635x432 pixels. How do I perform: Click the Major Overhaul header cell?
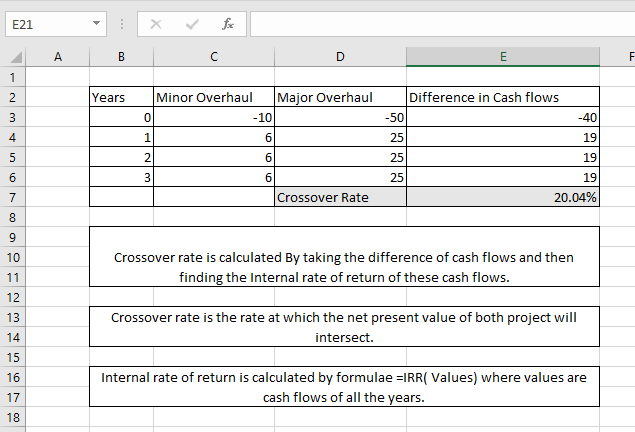(339, 97)
